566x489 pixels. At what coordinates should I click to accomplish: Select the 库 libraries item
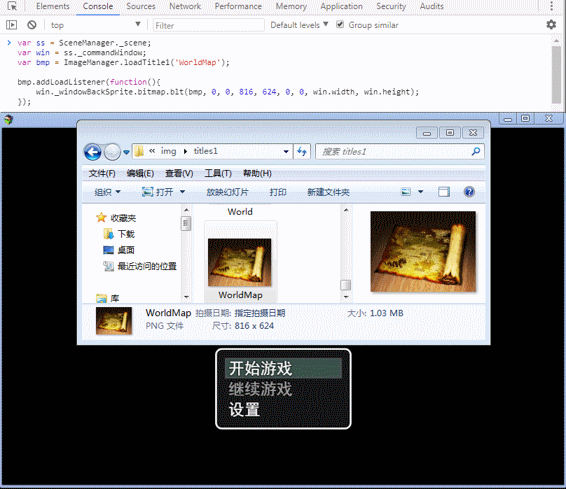(108, 298)
